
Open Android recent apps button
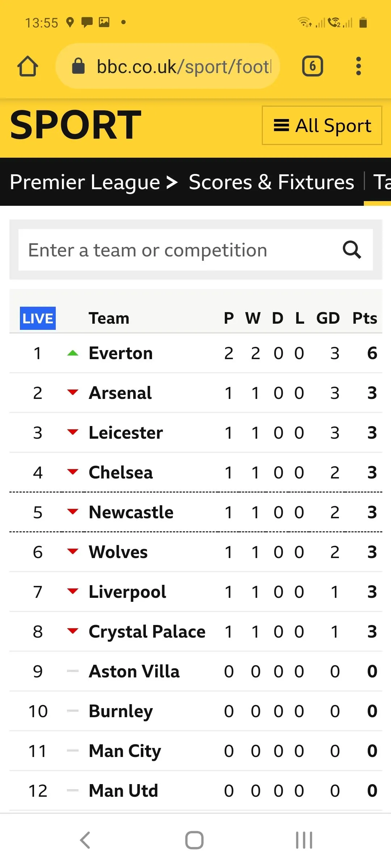(304, 840)
